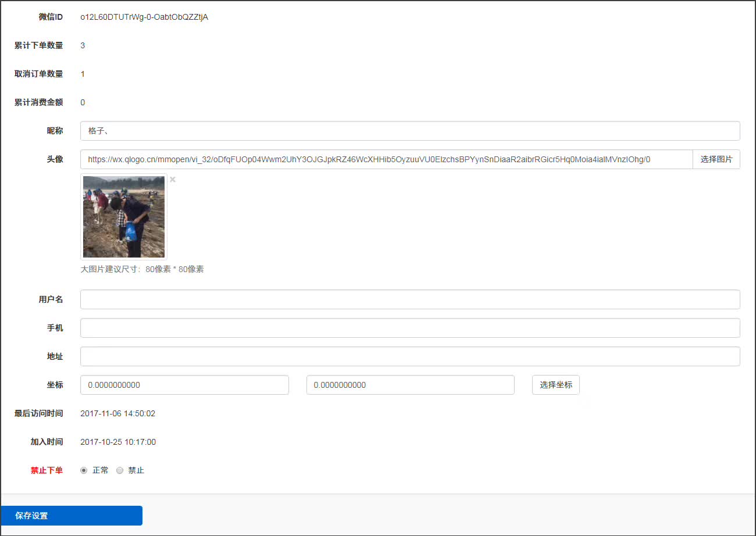
Task: Click the 手机 phone number field
Action: pyautogui.click(x=409, y=328)
